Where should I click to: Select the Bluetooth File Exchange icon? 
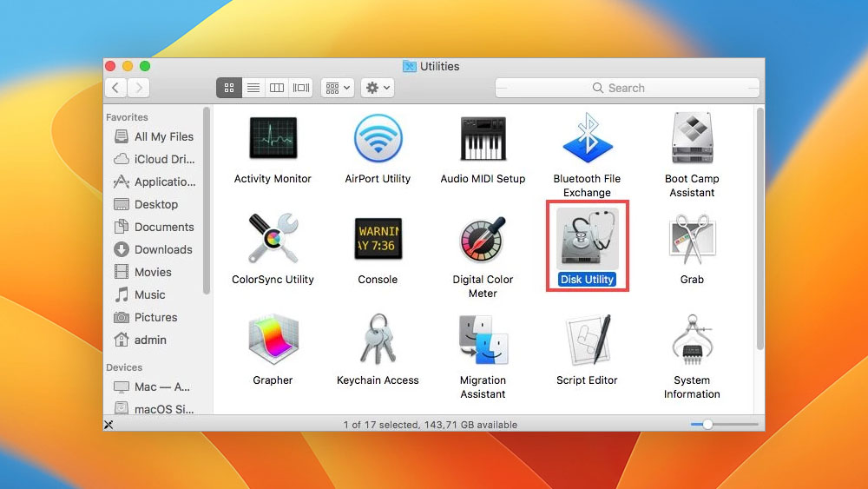coord(588,136)
